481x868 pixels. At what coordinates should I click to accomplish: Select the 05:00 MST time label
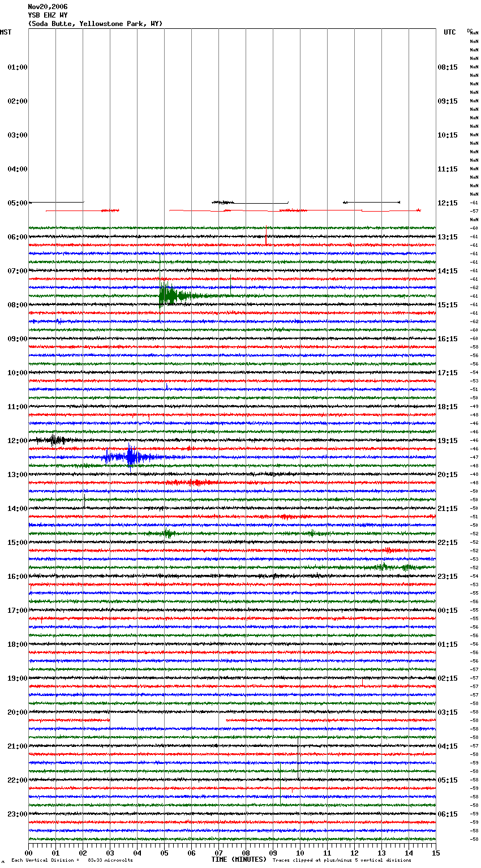coord(18,203)
